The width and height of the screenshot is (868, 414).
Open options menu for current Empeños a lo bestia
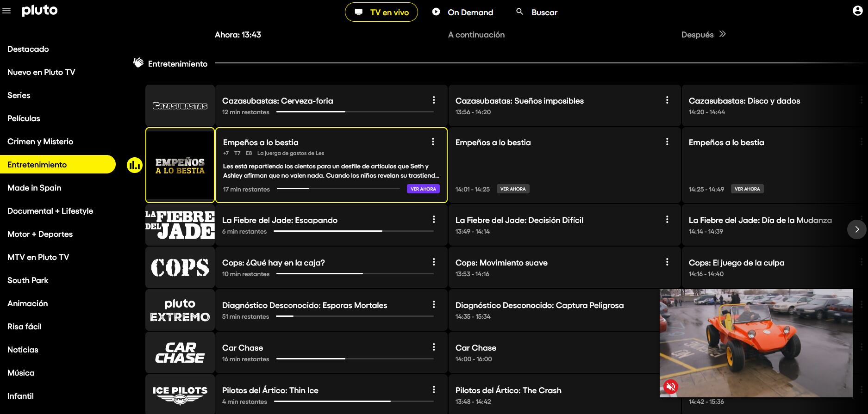[x=433, y=142]
